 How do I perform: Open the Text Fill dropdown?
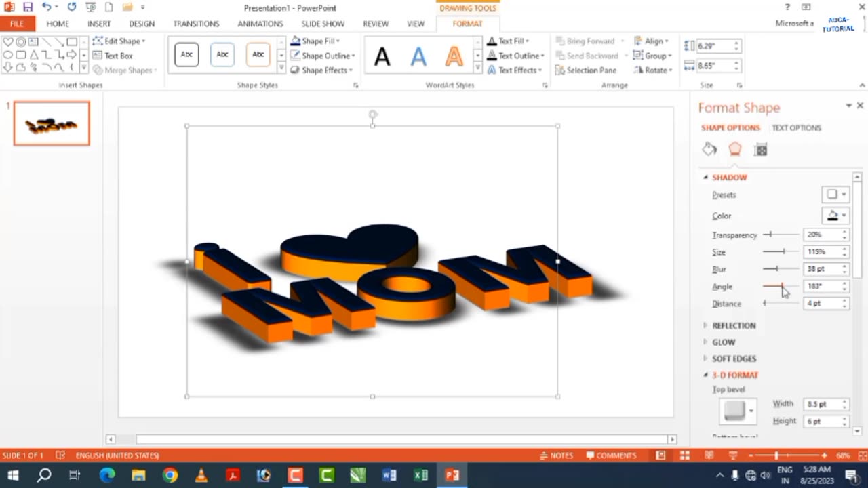click(x=508, y=41)
